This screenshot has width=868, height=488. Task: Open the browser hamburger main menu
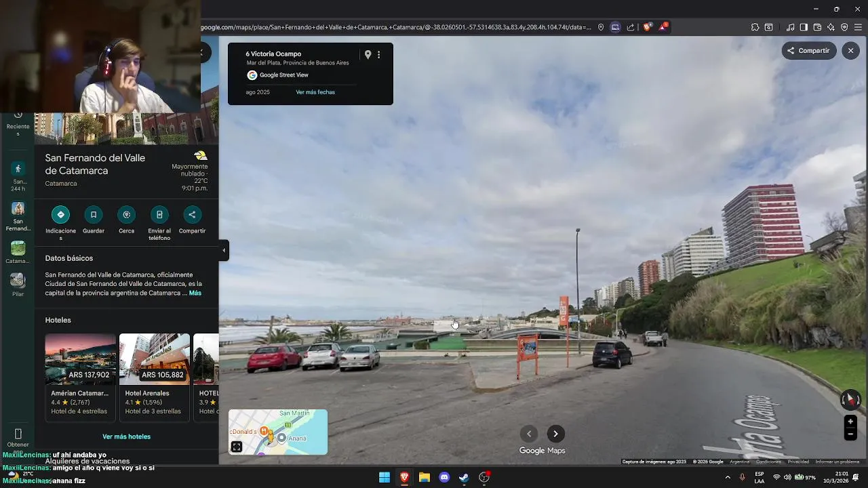[x=858, y=27]
